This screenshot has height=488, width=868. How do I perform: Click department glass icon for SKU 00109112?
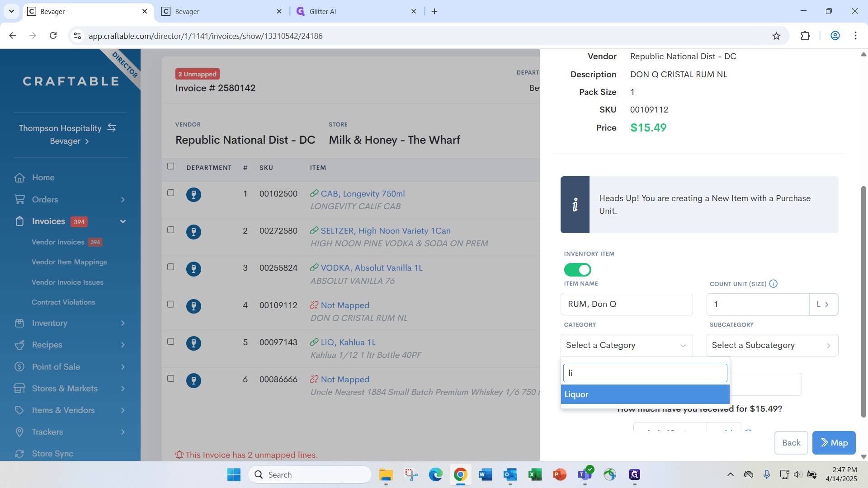[x=193, y=306]
